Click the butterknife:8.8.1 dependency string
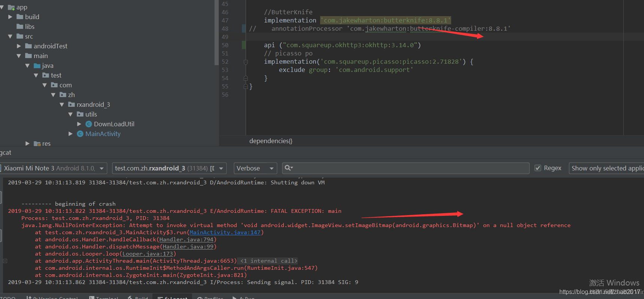Image resolution: width=644 pixels, height=299 pixels. tap(386, 20)
